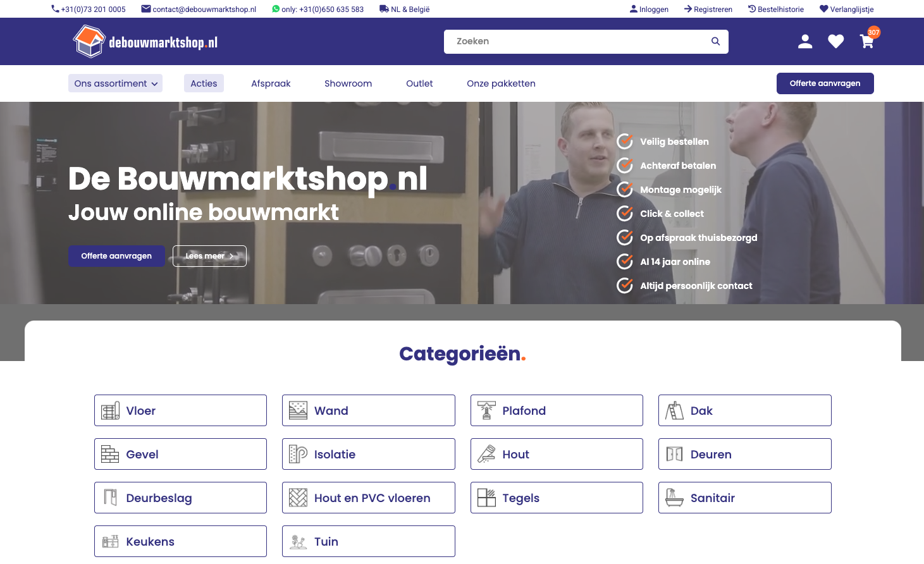Open the Gevel category
Image resolution: width=924 pixels, height=564 pixels.
180,454
